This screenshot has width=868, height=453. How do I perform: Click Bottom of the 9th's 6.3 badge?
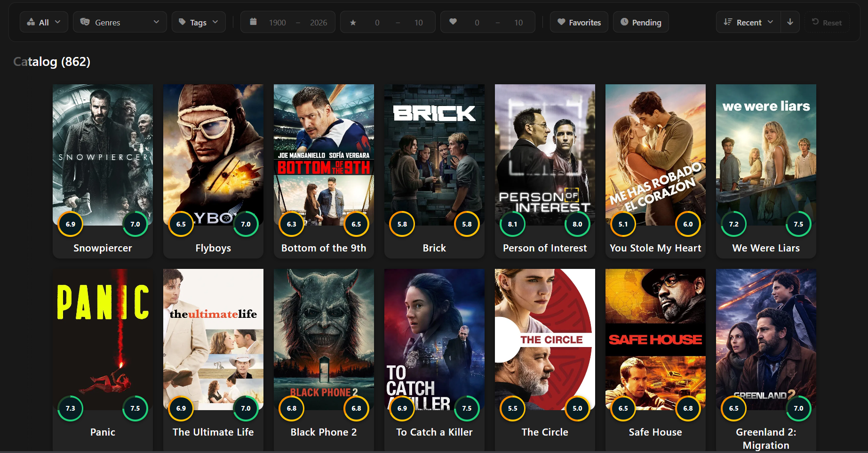click(292, 224)
